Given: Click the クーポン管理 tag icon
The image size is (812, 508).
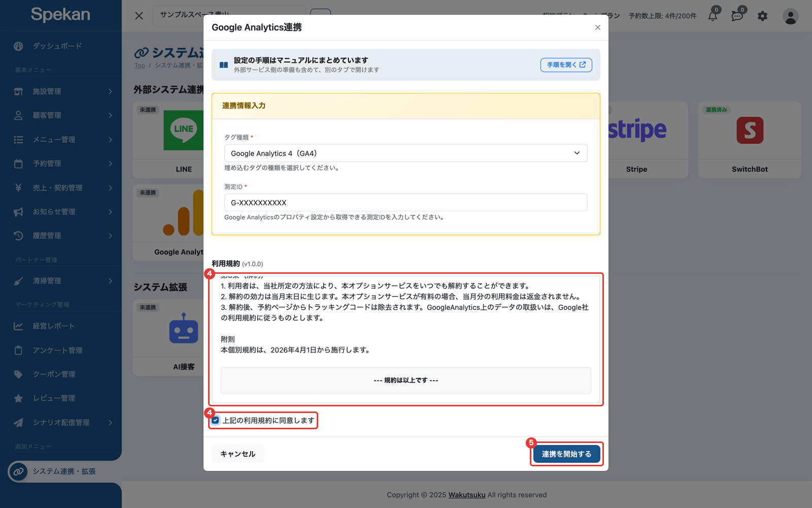Looking at the screenshot, I should 18,374.
